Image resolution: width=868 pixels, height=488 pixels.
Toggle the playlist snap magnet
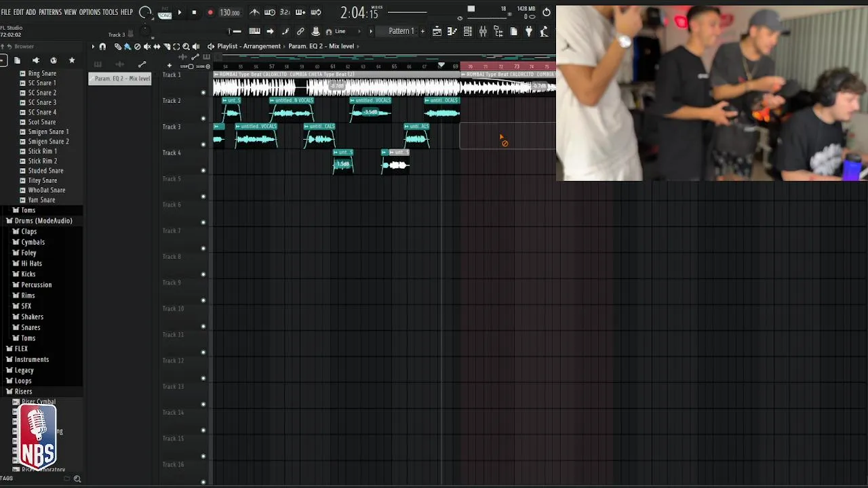coord(102,46)
